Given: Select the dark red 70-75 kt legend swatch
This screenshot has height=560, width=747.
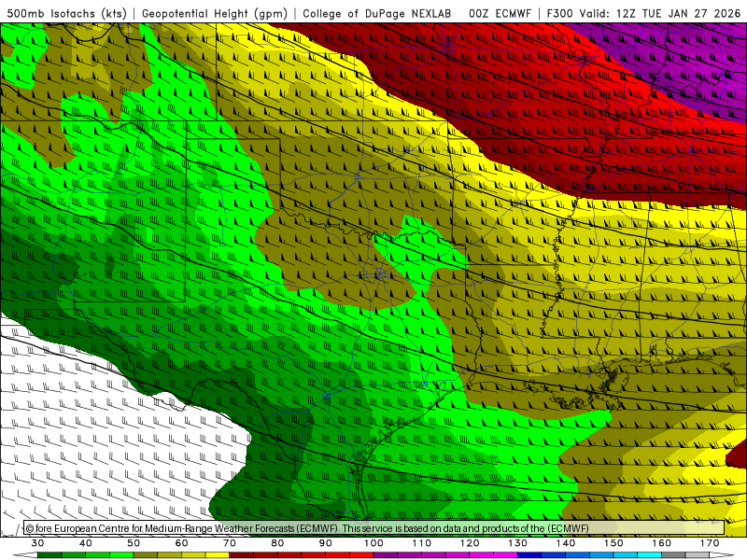Looking at the screenshot, I should [242, 555].
